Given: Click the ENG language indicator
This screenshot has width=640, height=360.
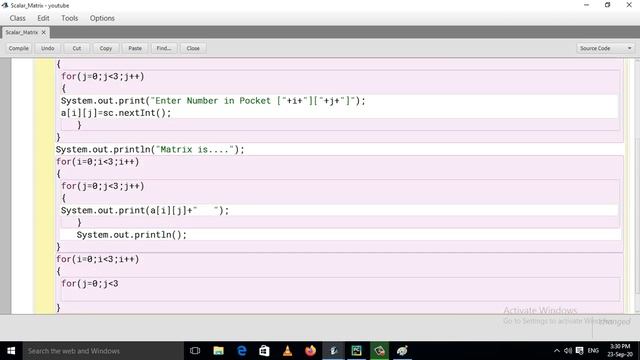Looking at the screenshot, I should click(593, 351).
